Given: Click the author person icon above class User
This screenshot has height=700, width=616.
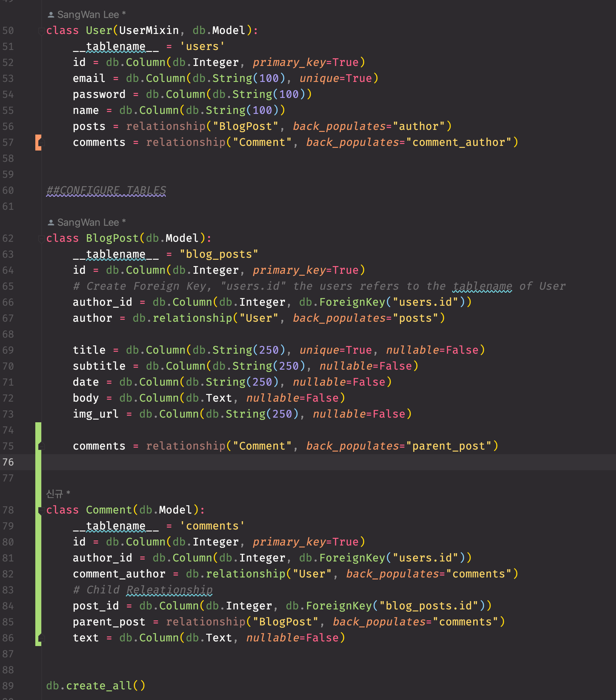Looking at the screenshot, I should (x=51, y=15).
